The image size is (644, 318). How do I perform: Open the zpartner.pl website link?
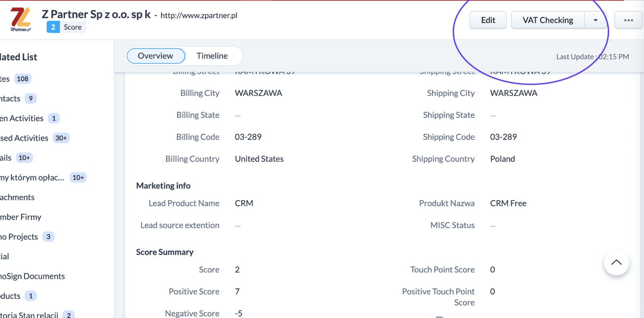199,15
